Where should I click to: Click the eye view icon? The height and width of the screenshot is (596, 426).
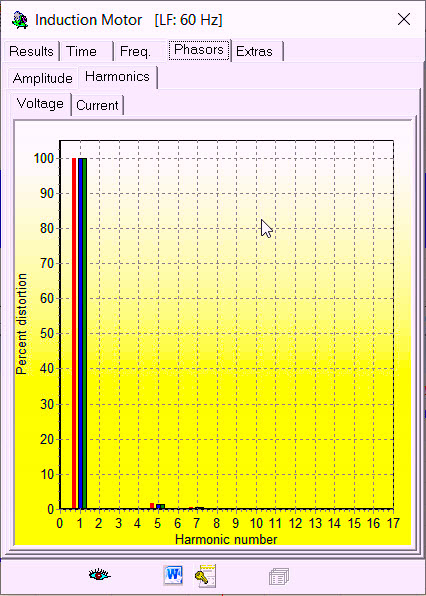pos(99,575)
